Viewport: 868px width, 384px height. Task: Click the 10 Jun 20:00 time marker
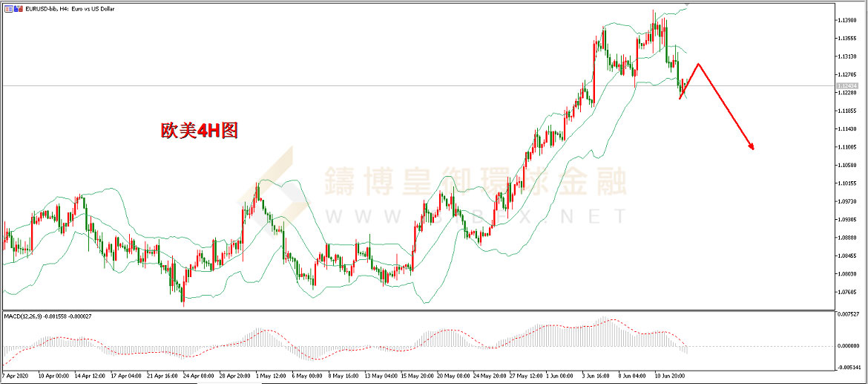click(671, 375)
